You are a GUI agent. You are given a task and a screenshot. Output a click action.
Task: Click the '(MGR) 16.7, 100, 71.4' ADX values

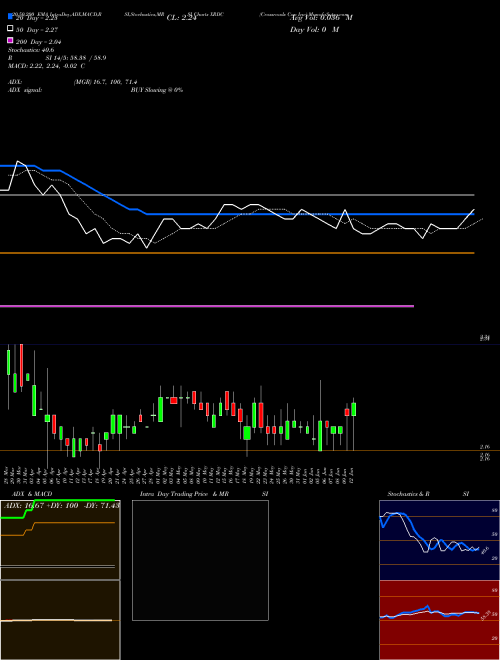pyautogui.click(x=105, y=82)
